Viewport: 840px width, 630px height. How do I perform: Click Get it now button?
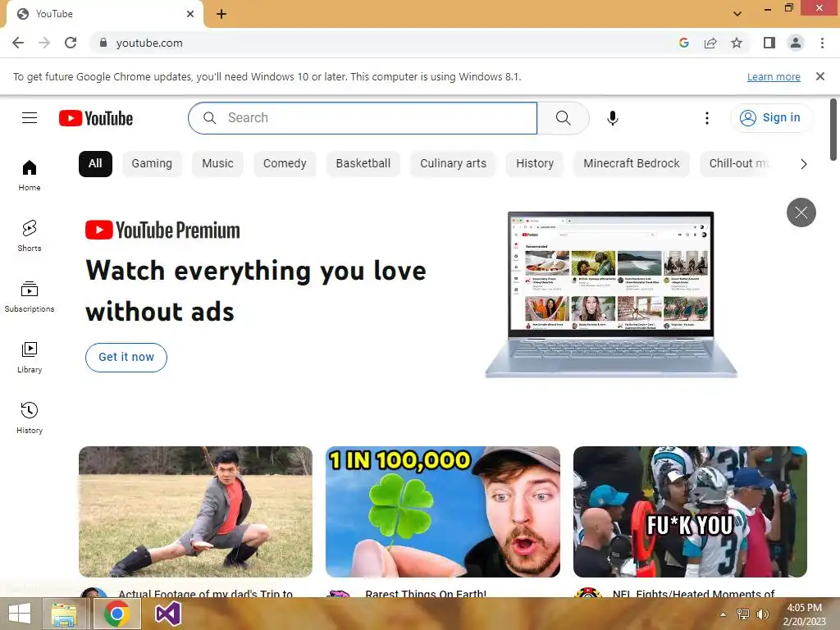[126, 358]
